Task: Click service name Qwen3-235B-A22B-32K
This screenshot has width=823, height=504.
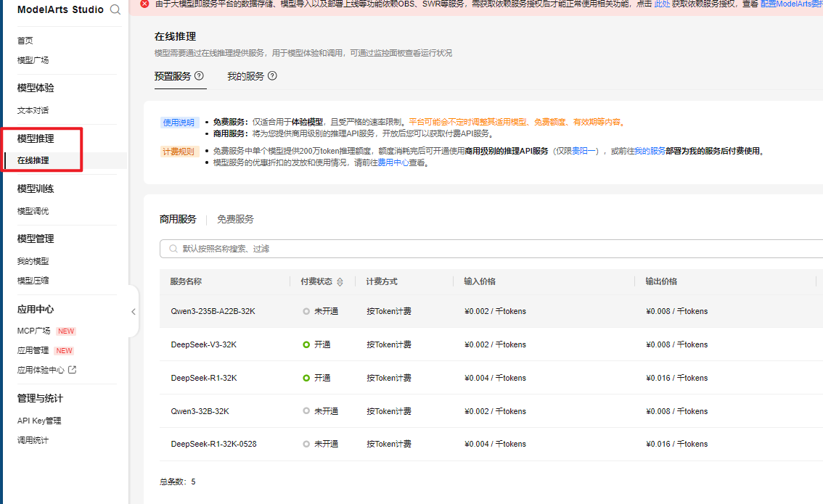Action: coord(213,311)
